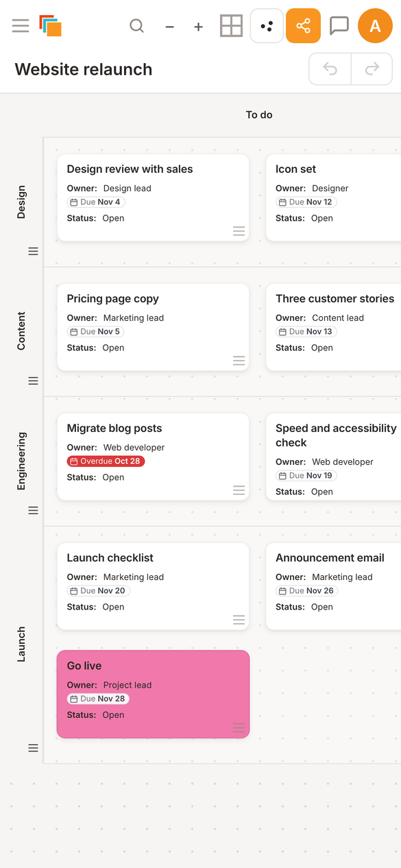
Task: Open the Pricing page copy card
Action: point(153,327)
